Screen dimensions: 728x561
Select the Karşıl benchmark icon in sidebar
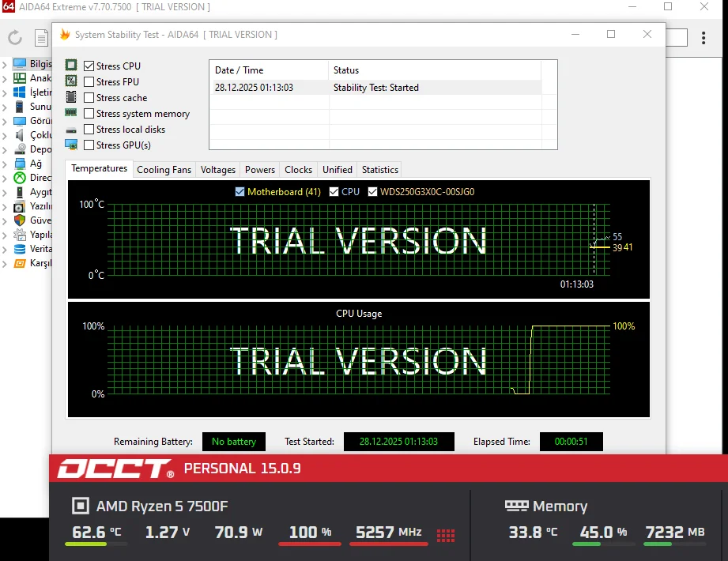tap(20, 264)
